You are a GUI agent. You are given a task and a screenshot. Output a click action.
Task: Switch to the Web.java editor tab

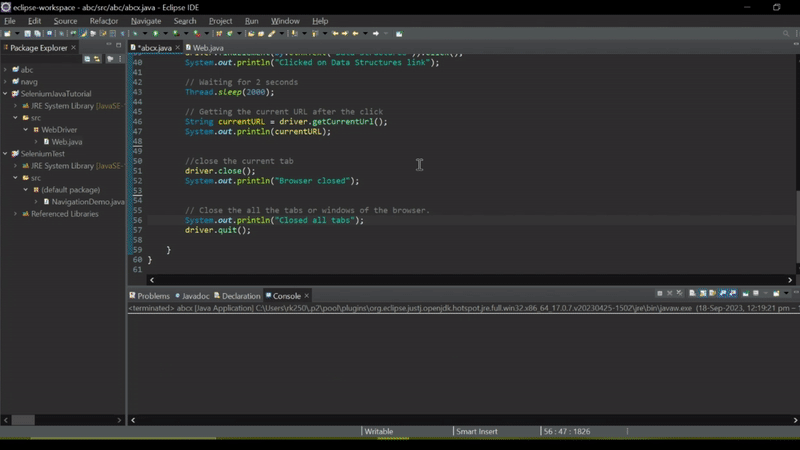pyautogui.click(x=208, y=47)
